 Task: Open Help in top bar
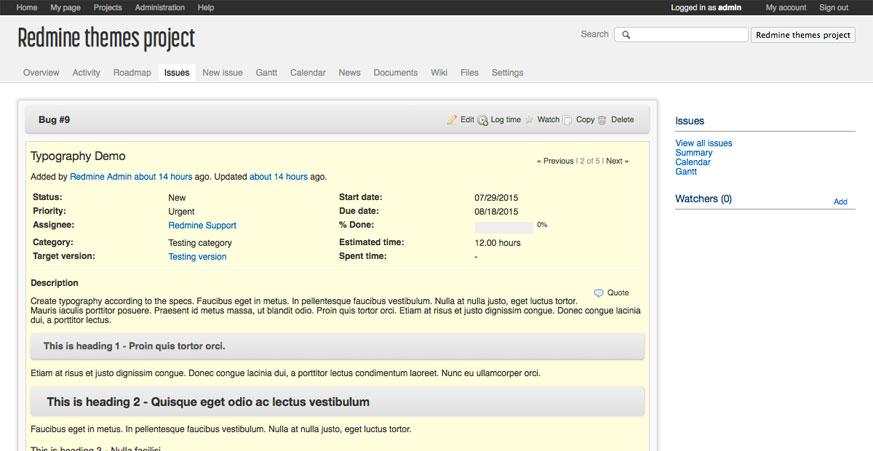[x=205, y=7]
